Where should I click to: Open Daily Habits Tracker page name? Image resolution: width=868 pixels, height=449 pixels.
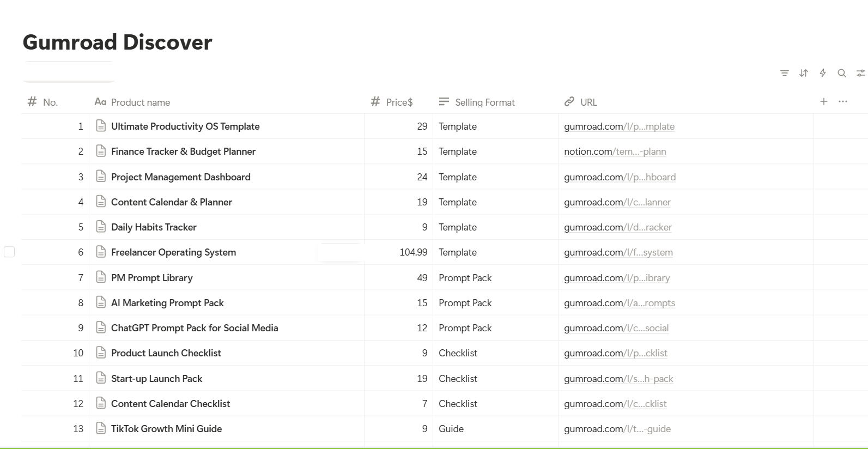[x=154, y=227]
